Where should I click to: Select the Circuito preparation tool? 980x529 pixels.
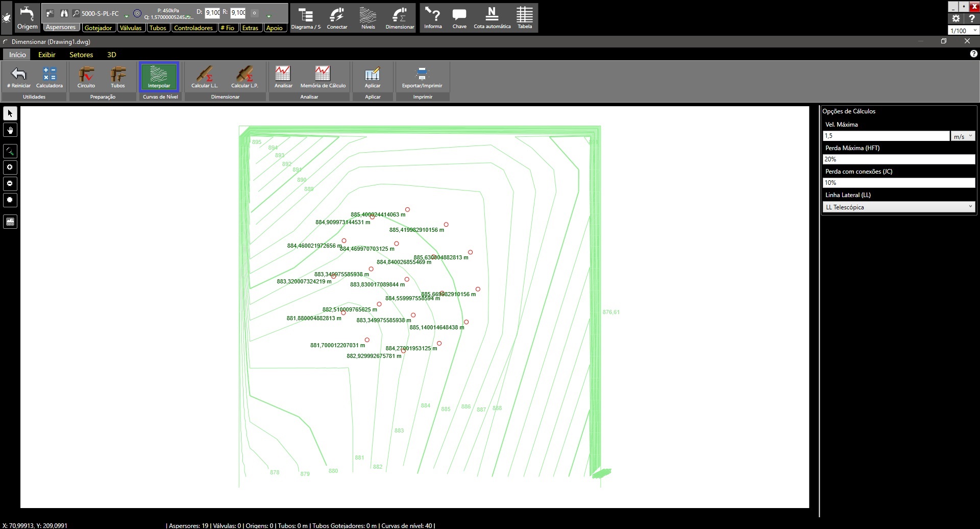[86, 77]
